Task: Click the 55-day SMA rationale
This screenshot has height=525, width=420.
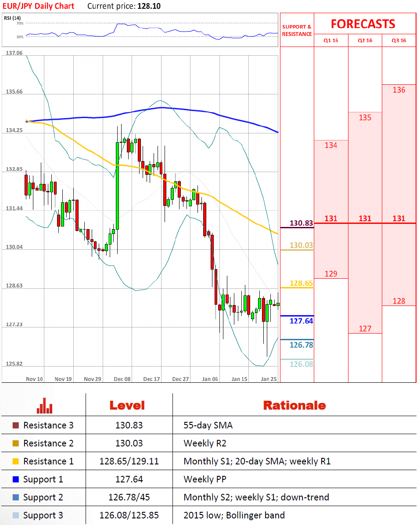Action: tap(208, 425)
